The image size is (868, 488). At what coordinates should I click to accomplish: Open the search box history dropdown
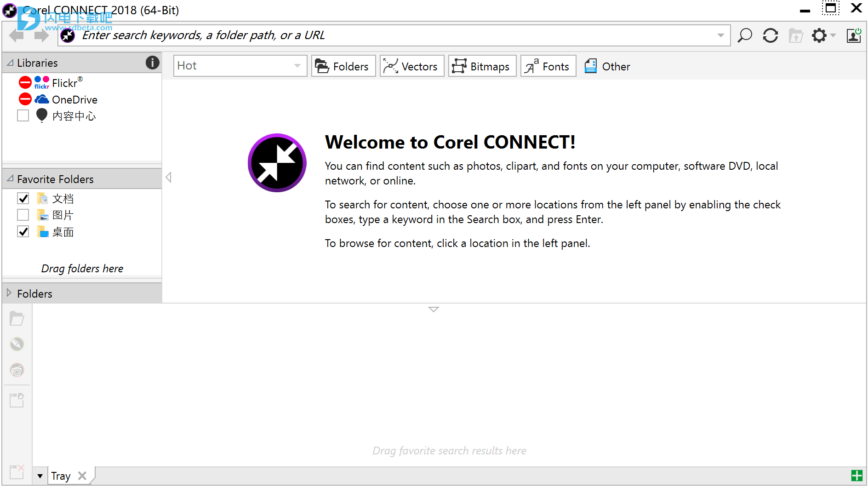pyautogui.click(x=720, y=35)
